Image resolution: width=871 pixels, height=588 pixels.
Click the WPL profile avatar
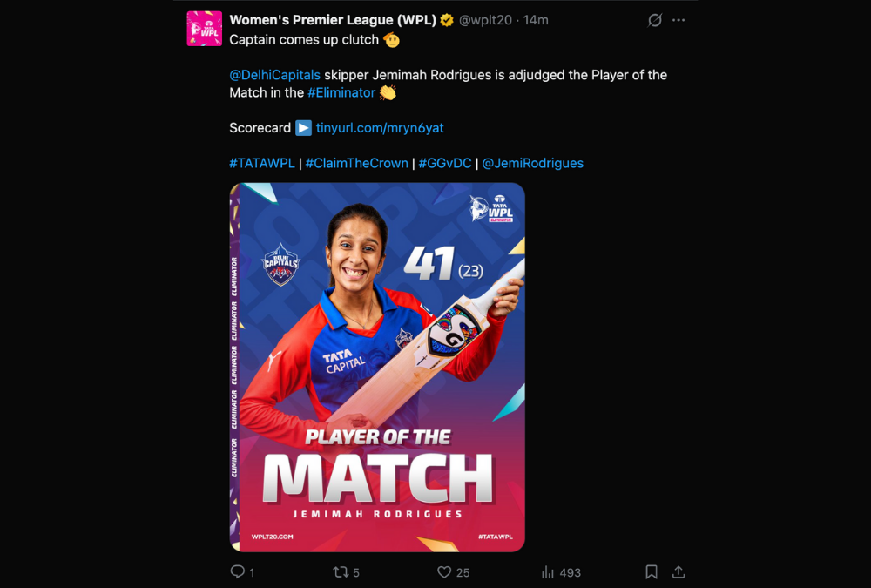[x=205, y=29]
